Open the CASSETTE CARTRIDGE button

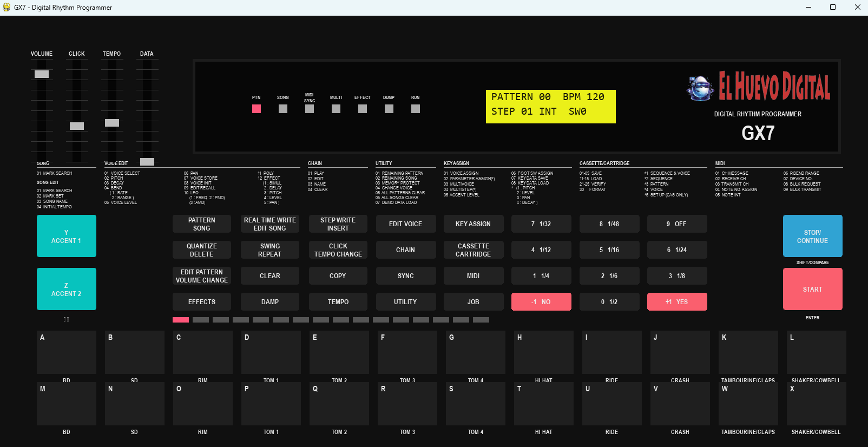click(474, 250)
